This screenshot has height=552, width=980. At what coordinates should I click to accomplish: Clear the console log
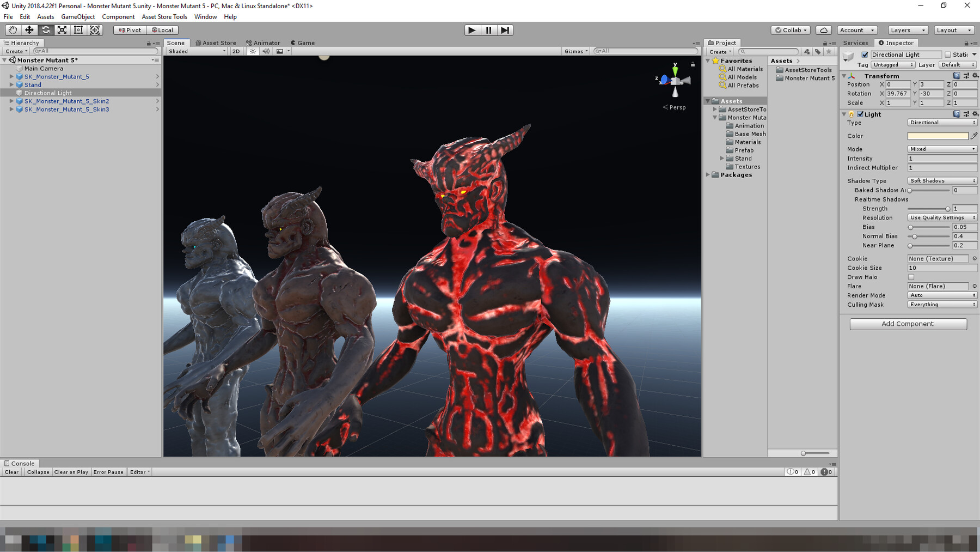pyautogui.click(x=11, y=472)
